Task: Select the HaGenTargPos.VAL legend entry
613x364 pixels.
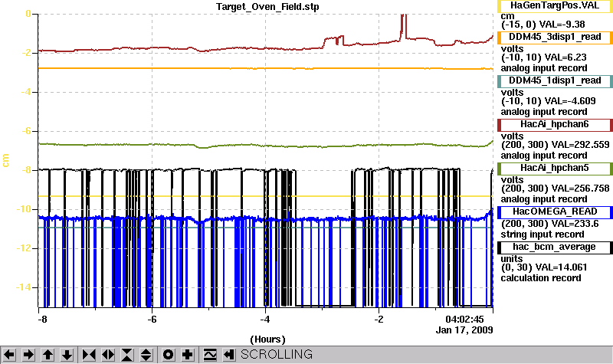Action: tap(555, 6)
